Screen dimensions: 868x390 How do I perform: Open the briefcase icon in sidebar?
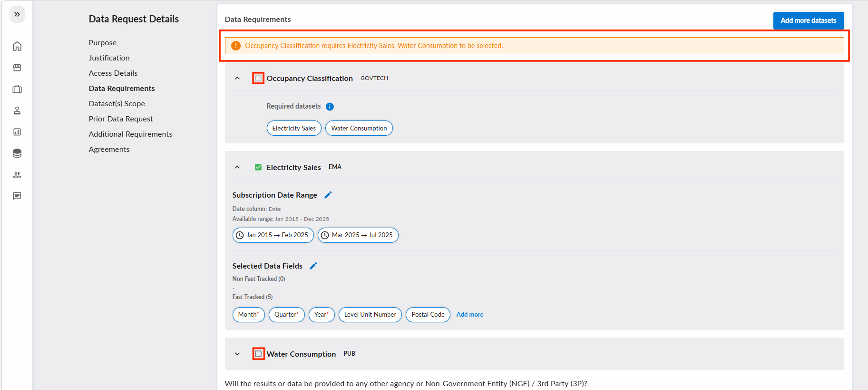point(17,89)
